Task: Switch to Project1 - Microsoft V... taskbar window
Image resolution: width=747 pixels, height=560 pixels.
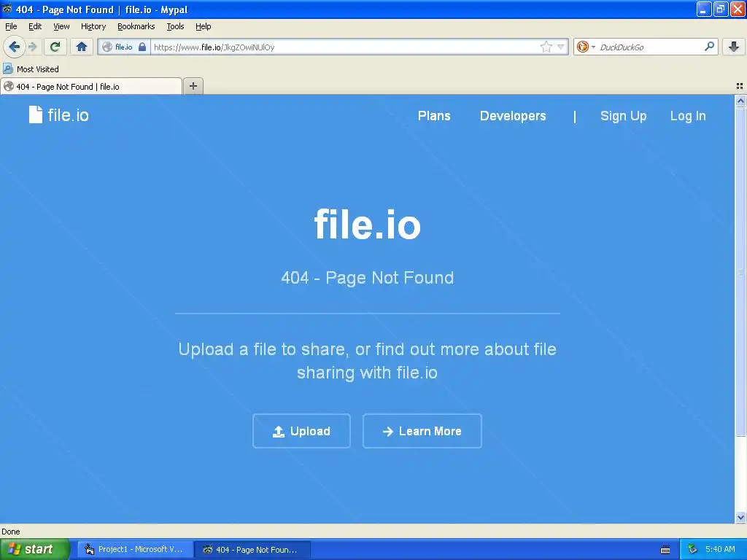Action: point(135,550)
